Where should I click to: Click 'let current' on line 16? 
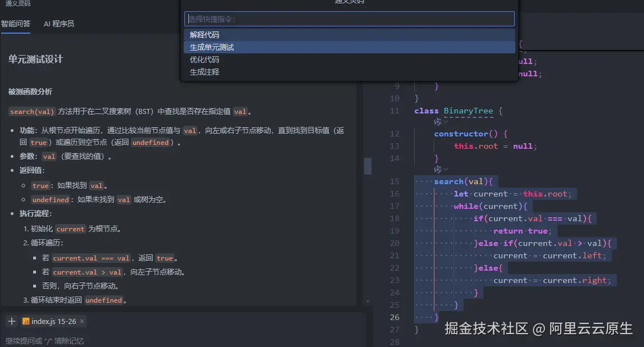point(480,194)
